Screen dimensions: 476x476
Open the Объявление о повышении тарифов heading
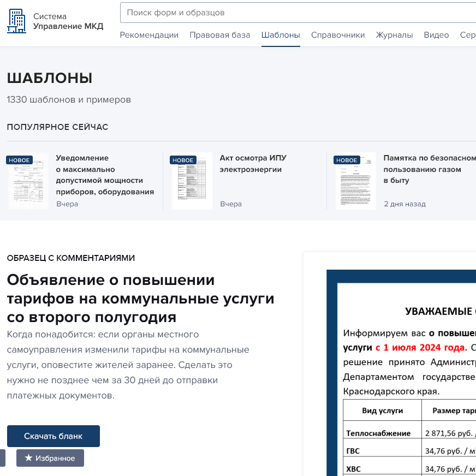(x=140, y=299)
